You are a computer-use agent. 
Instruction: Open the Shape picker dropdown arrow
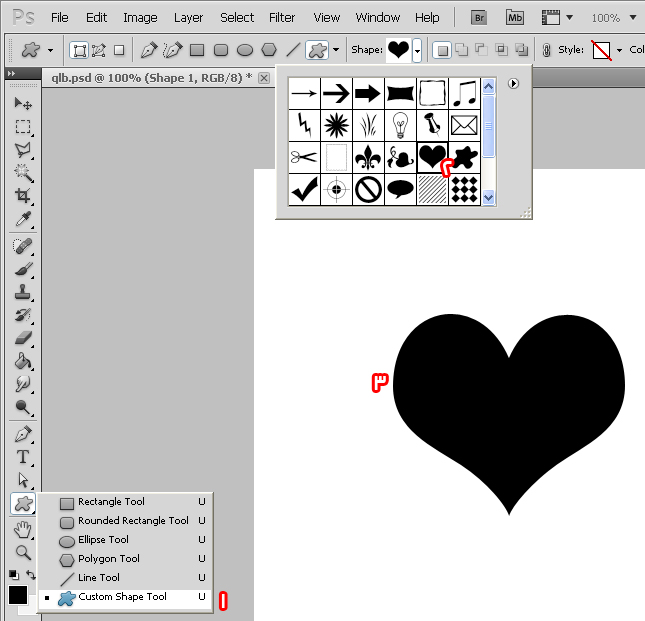coord(417,50)
